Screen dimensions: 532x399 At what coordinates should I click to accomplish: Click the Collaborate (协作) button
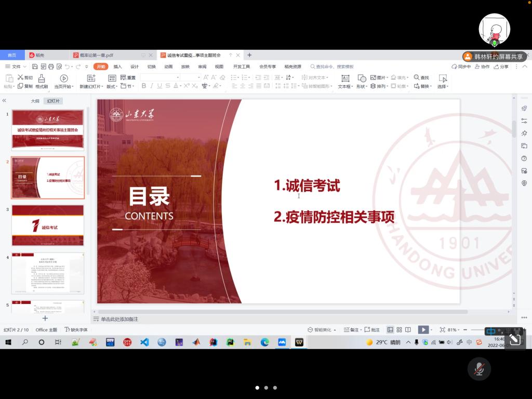coord(482,66)
